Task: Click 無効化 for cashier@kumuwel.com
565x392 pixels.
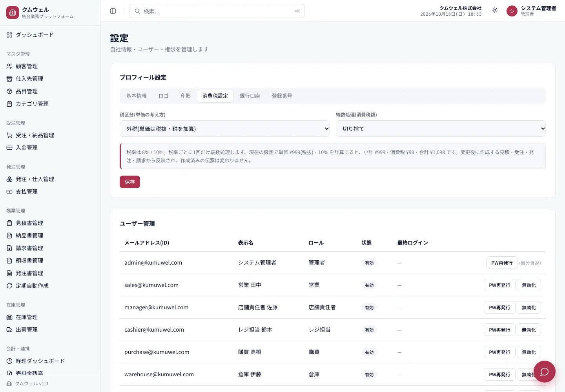Action: [529, 330]
